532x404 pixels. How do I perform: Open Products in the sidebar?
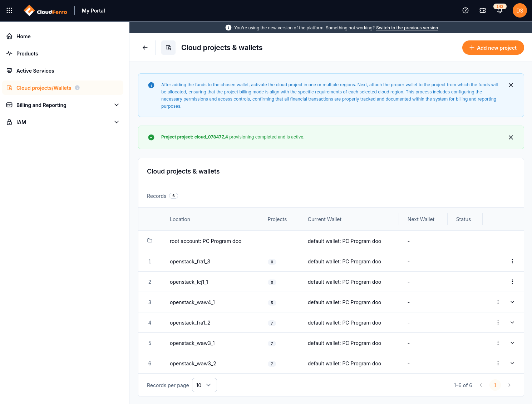(x=63, y=53)
